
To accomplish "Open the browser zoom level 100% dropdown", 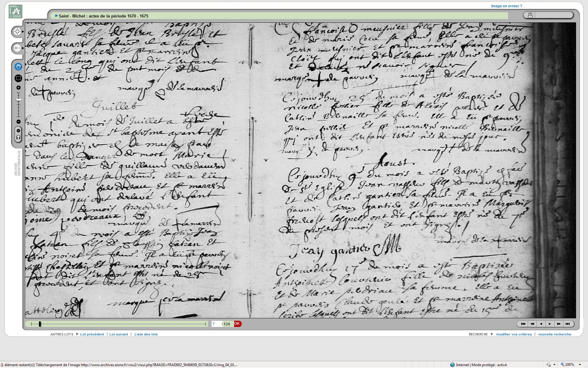I will coord(580,365).
